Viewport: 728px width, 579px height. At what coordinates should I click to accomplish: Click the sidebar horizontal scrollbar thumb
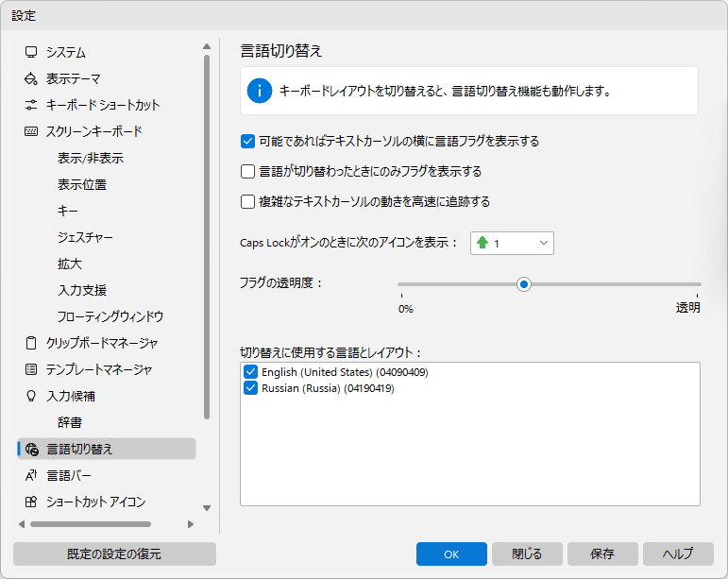pos(91,524)
